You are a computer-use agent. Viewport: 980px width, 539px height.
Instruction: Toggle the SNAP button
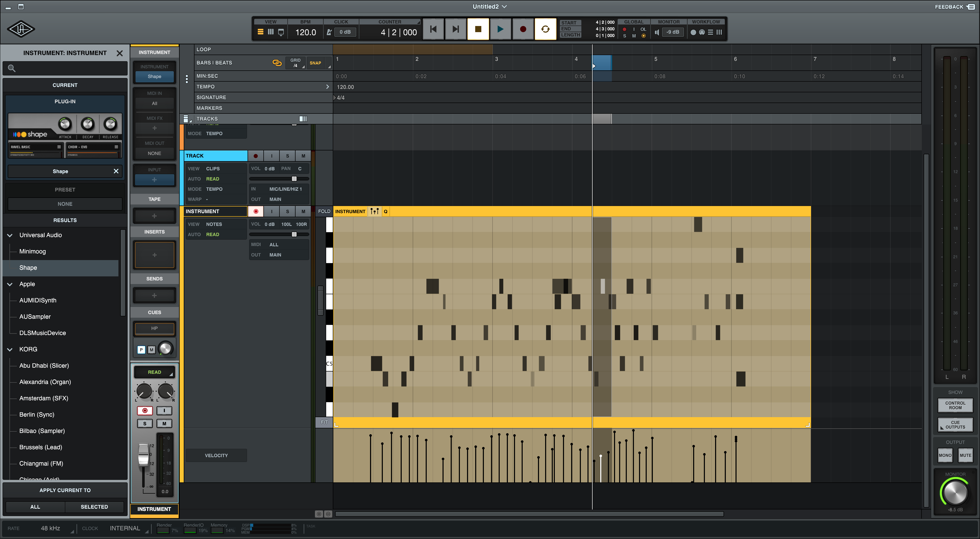(315, 63)
